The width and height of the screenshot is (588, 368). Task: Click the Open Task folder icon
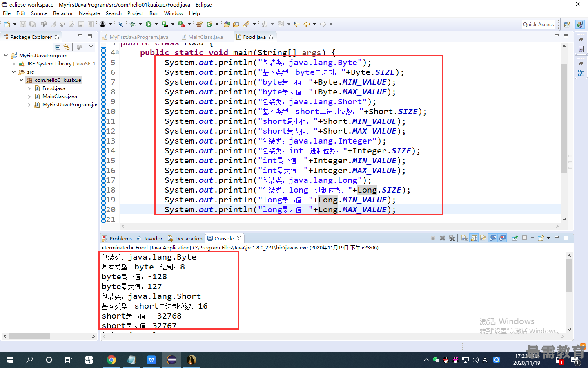[x=236, y=24]
